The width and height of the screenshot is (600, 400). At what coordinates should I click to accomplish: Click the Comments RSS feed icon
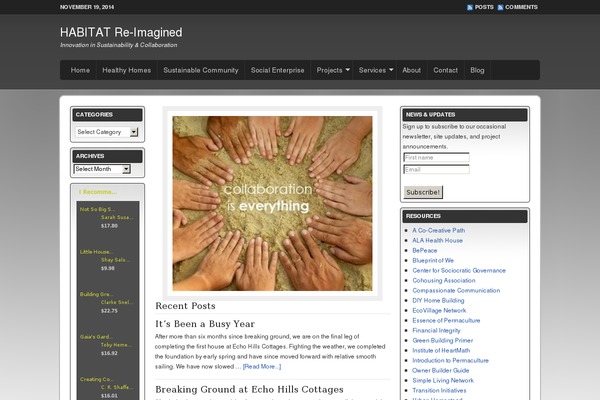tap(501, 7)
